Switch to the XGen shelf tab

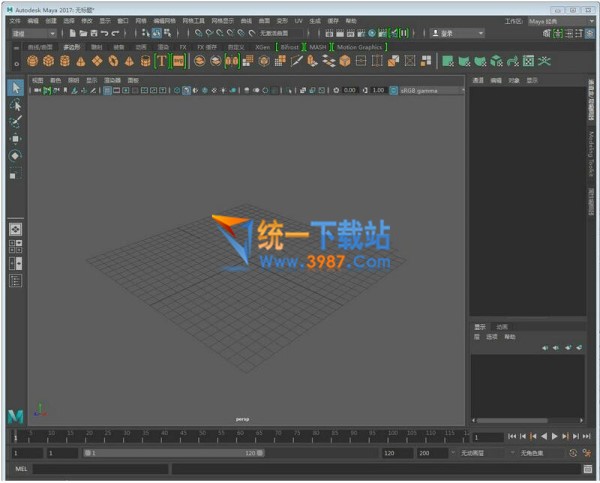click(262, 47)
